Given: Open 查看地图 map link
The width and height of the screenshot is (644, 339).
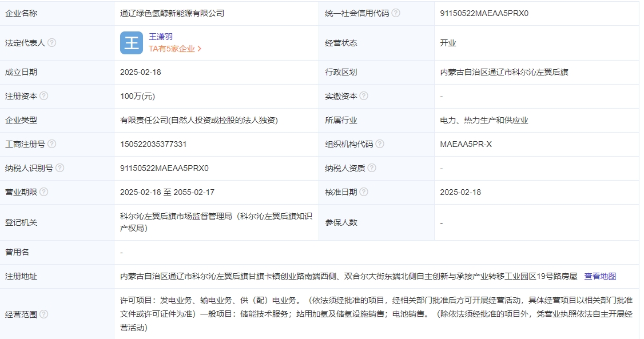Looking at the screenshot, I should (600, 276).
